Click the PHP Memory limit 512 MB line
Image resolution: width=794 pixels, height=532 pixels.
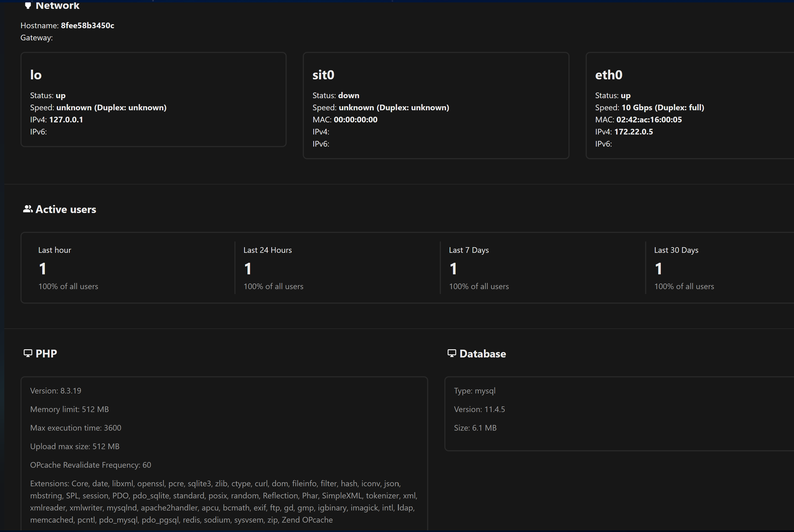(70, 409)
